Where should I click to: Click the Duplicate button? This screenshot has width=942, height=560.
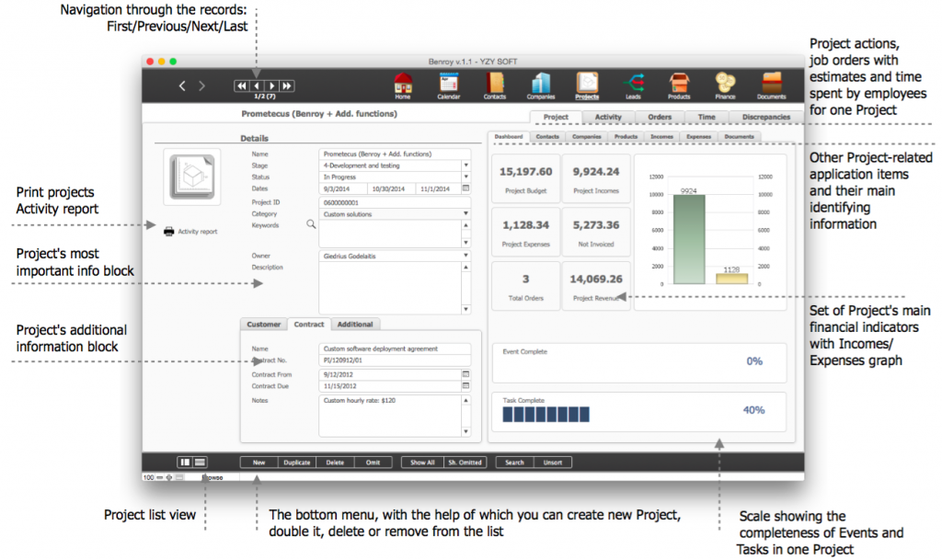pyautogui.click(x=296, y=463)
